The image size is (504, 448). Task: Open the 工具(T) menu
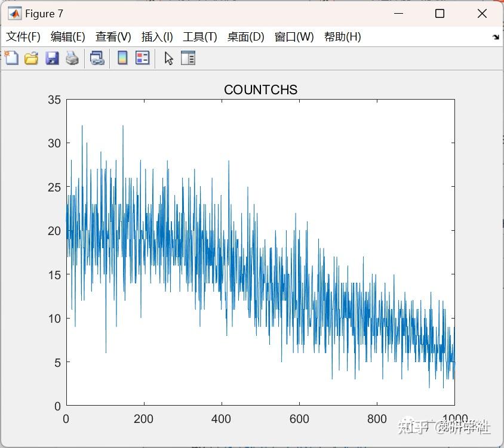click(x=200, y=36)
